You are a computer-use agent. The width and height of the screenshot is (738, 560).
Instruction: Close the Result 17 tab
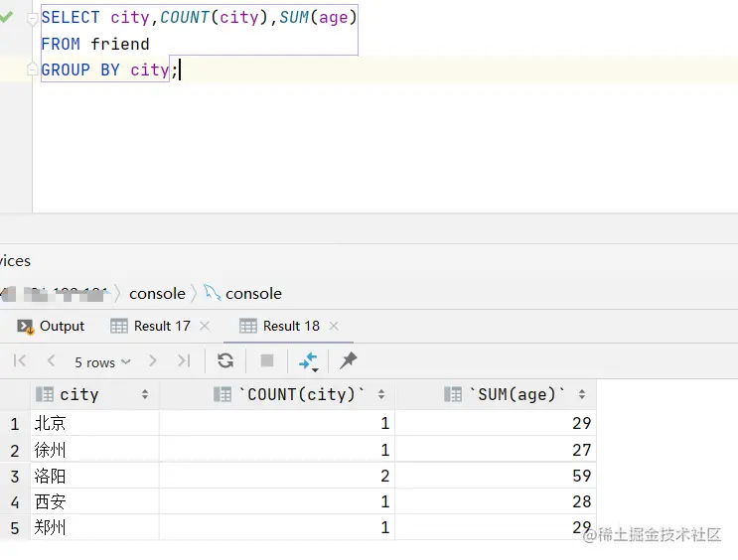(x=205, y=326)
